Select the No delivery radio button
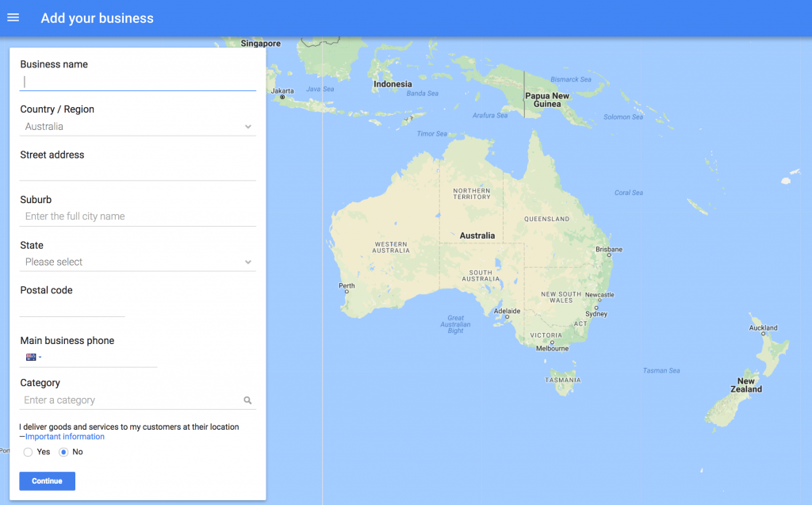812x505 pixels. [63, 452]
